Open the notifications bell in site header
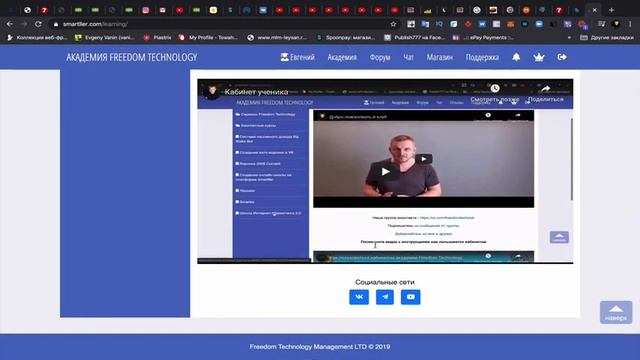 [516, 57]
